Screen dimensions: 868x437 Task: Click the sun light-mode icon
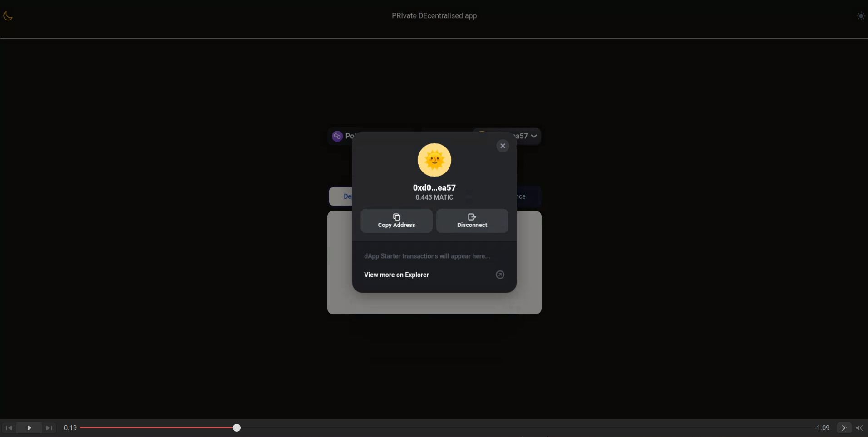click(861, 16)
